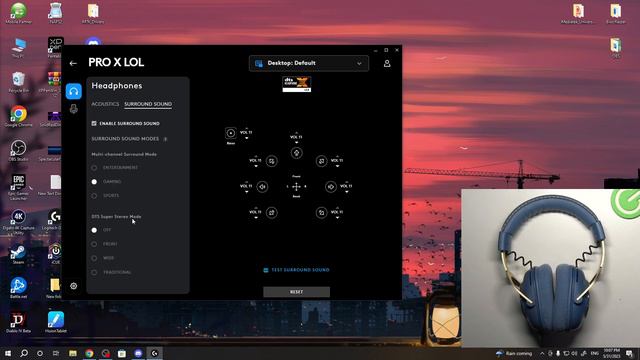Open This PC desktop icon

pyautogui.click(x=18, y=48)
